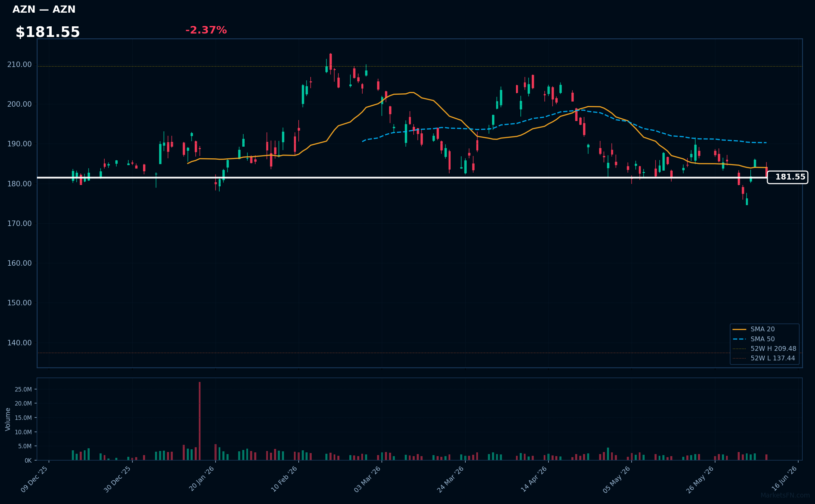Click the "10 Feb '26" date label
This screenshot has width=815, height=504.
pos(284,479)
